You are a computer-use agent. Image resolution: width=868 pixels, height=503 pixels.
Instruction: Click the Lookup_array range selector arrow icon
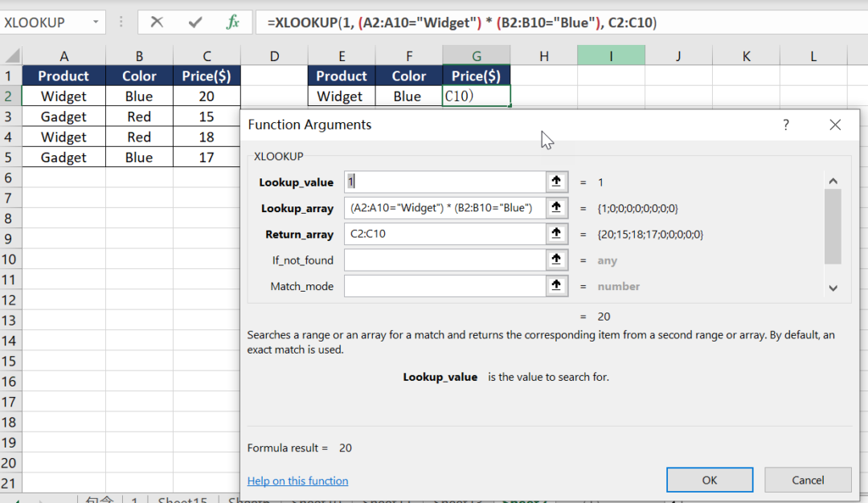556,208
